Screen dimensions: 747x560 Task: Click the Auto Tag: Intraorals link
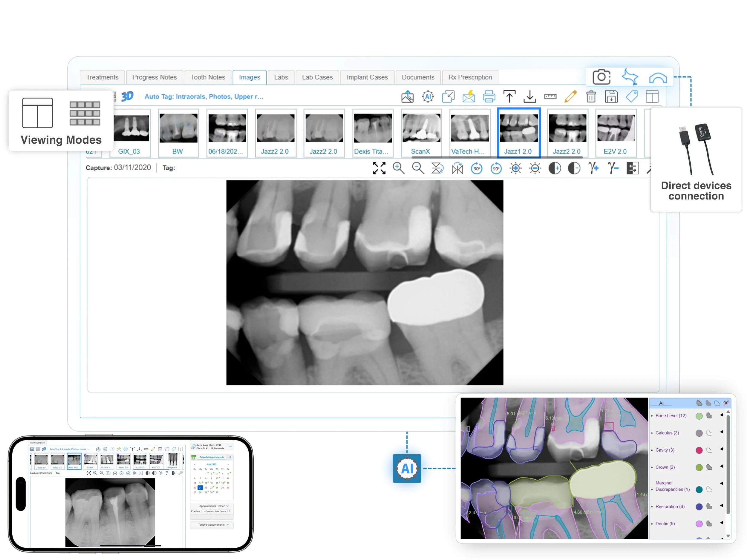point(203,96)
